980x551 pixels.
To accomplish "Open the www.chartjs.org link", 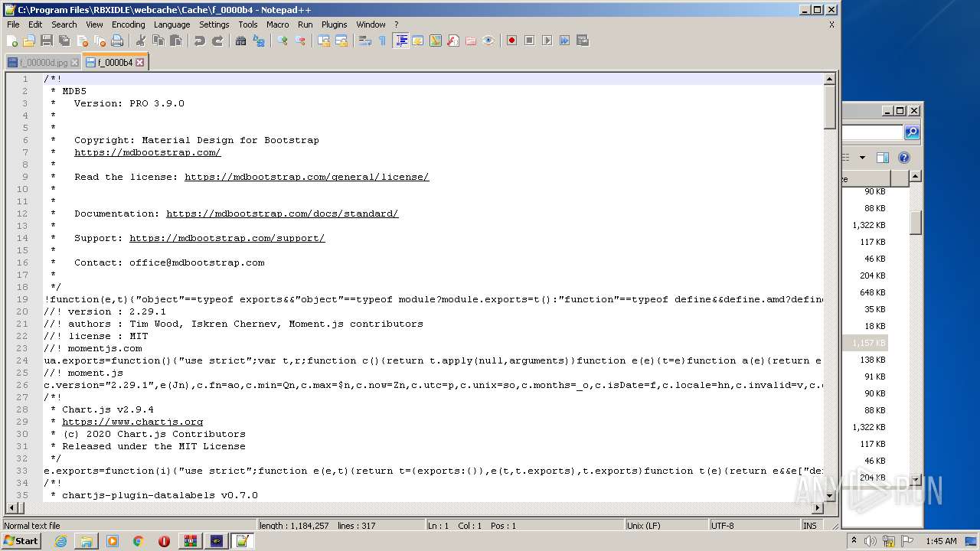I will point(132,422).
